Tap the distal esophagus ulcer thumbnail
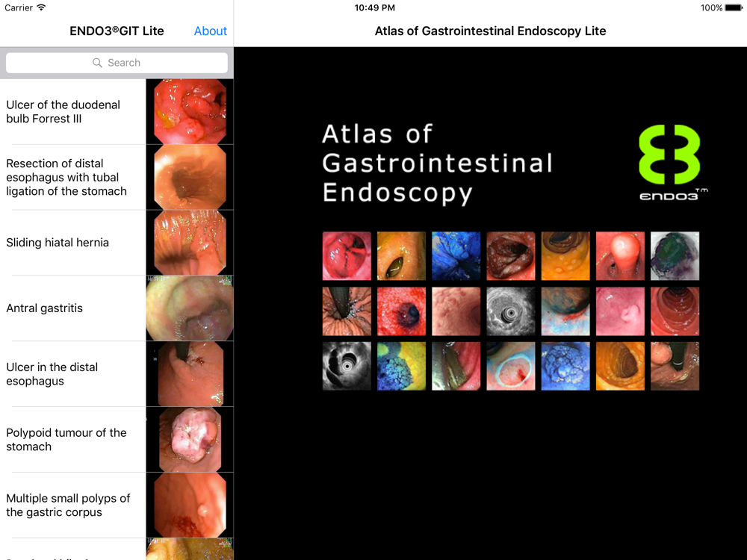This screenshot has width=747, height=560. (x=190, y=374)
